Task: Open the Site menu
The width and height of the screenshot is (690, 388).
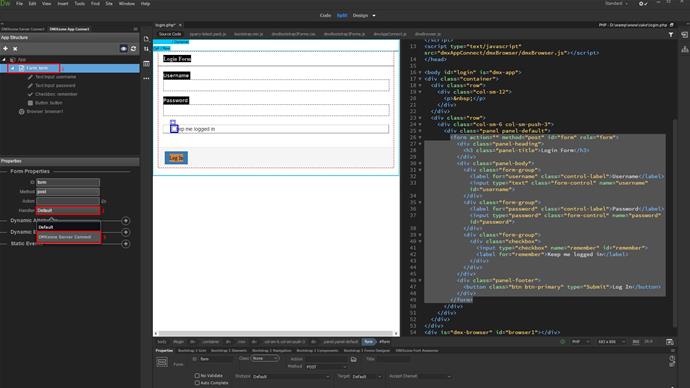Action: [109, 4]
